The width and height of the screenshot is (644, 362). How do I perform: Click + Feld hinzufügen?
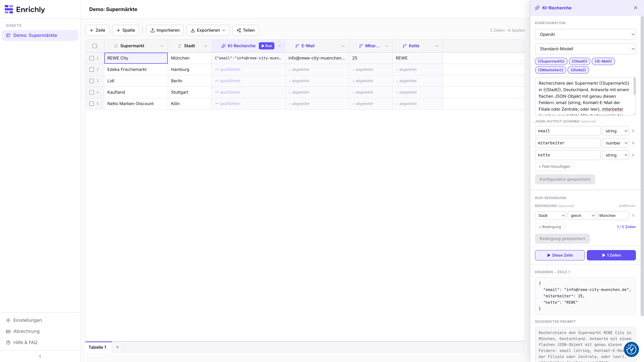tap(554, 167)
